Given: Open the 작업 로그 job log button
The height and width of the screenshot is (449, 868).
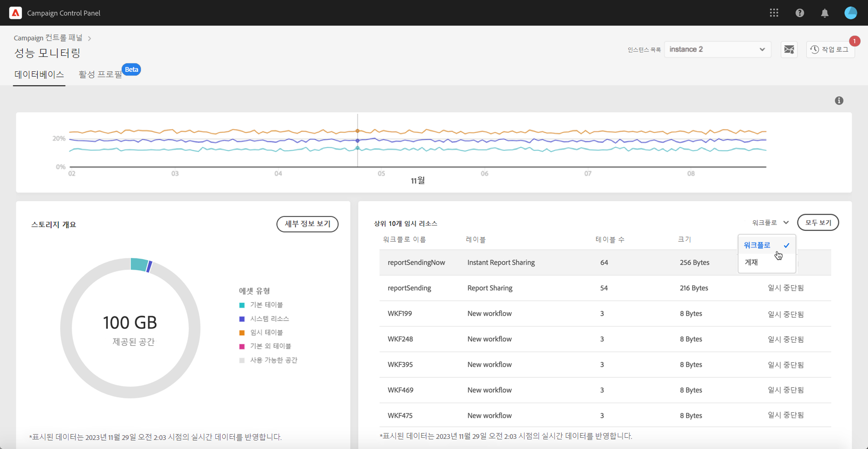Looking at the screenshot, I should [x=830, y=49].
